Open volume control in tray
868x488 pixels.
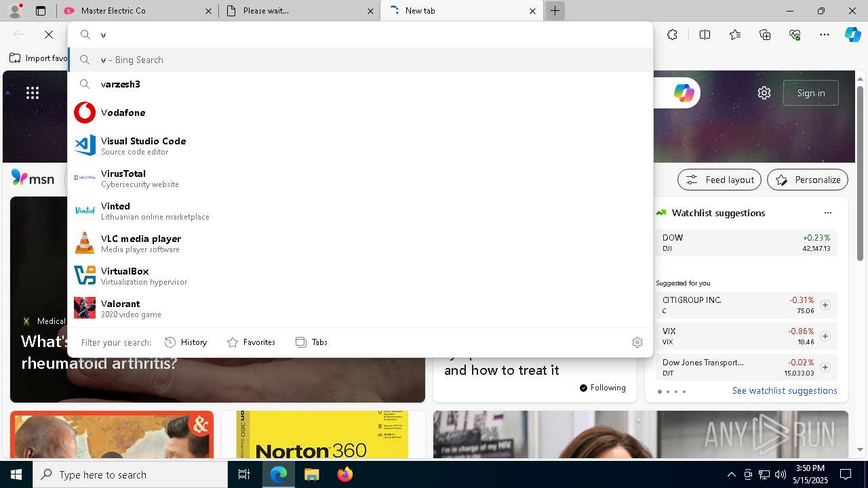click(780, 474)
